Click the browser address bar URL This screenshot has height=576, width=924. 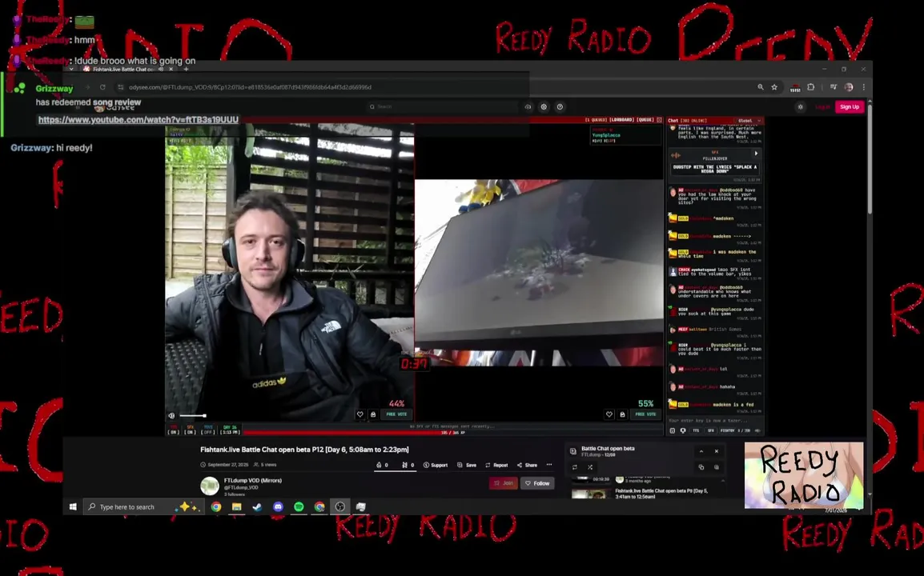click(x=250, y=87)
